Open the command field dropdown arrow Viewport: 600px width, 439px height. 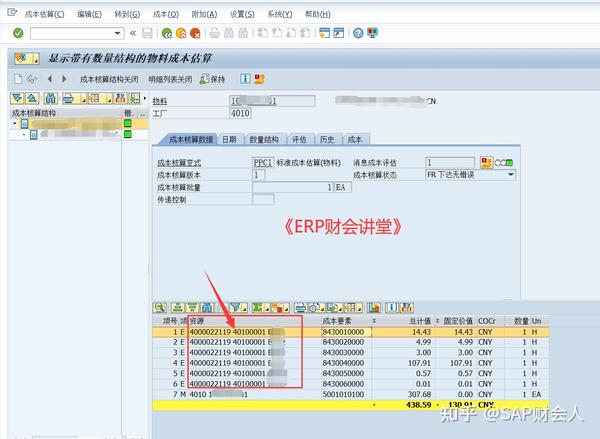pos(117,33)
